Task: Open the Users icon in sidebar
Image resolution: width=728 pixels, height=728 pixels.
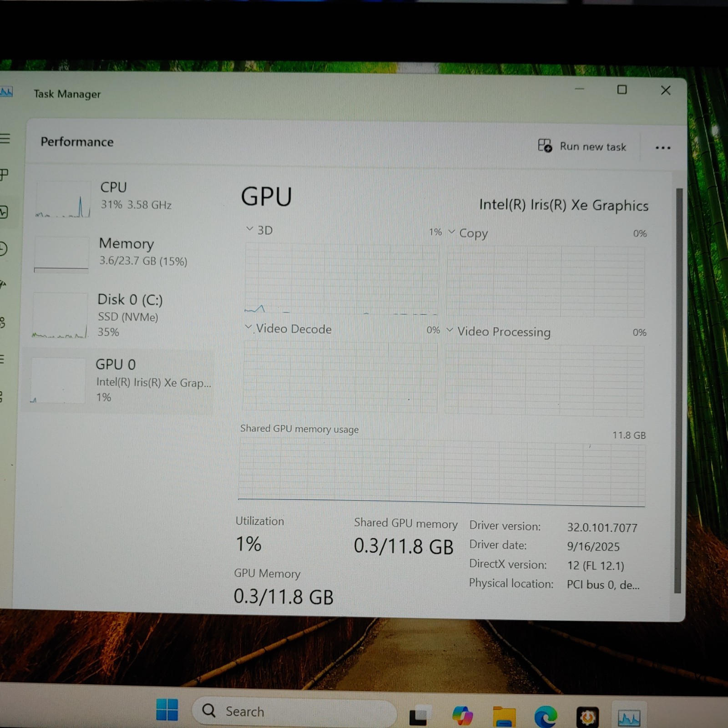Action: point(3,323)
